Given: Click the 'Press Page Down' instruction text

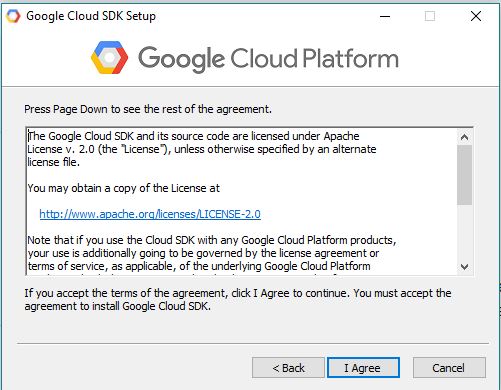Looking at the screenshot, I should 148,109.
